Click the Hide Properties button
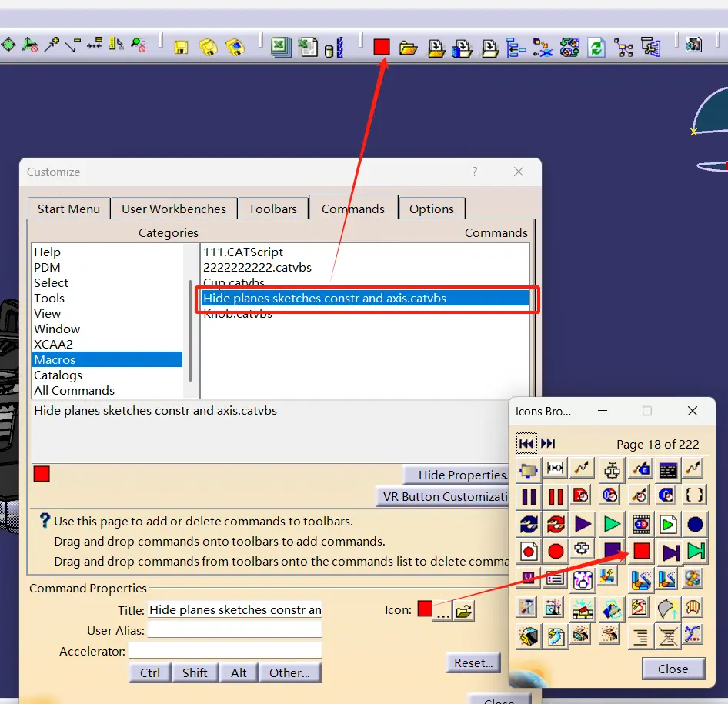Viewport: 728px width, 704px height. pos(457,475)
